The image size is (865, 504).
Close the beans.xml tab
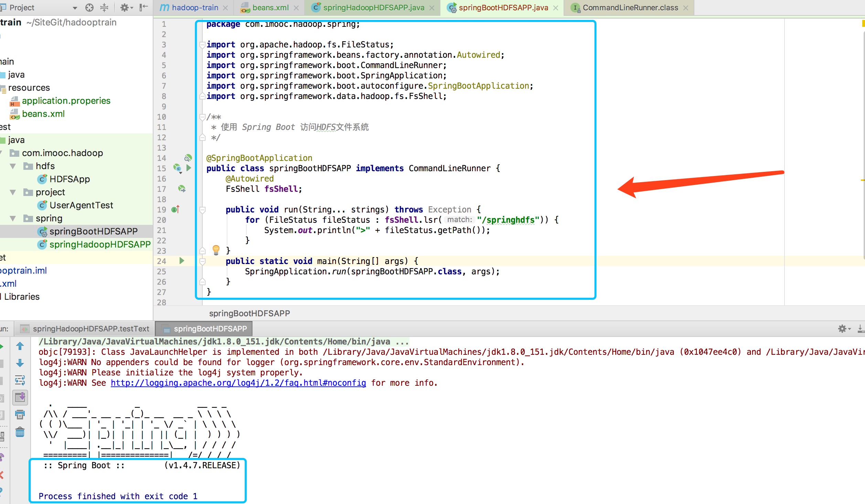coord(296,8)
